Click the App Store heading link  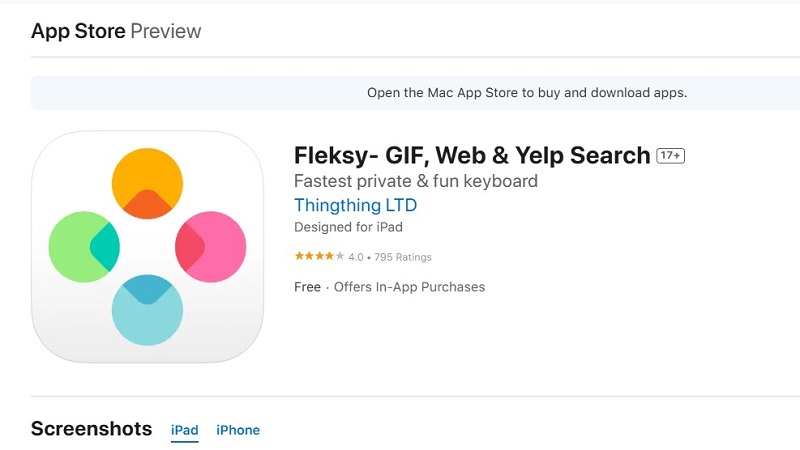tap(78, 31)
